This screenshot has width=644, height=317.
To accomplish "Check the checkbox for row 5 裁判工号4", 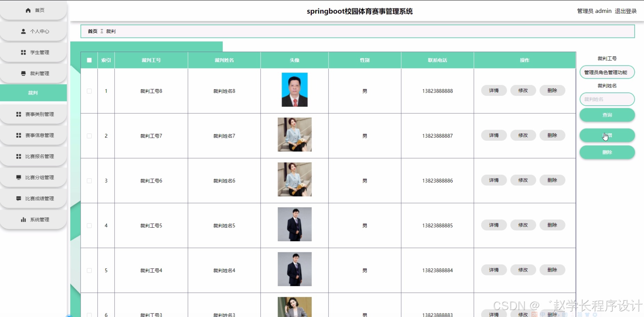I will tap(89, 270).
